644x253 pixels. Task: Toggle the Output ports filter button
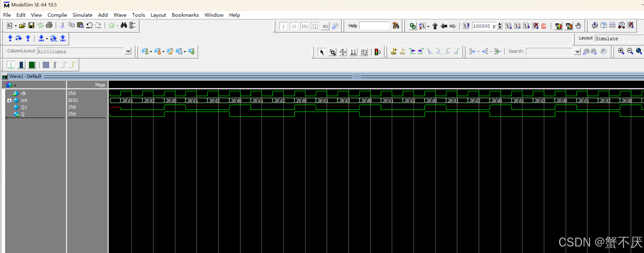(294, 26)
